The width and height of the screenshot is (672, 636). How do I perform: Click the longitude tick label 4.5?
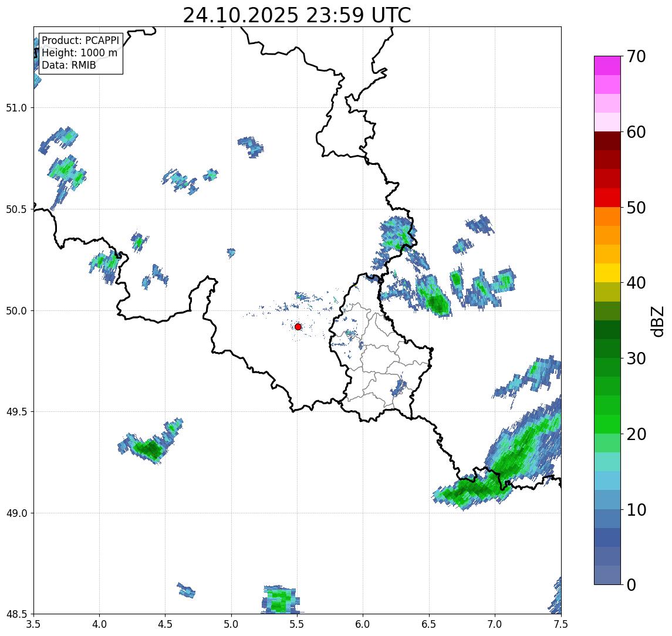[166, 624]
